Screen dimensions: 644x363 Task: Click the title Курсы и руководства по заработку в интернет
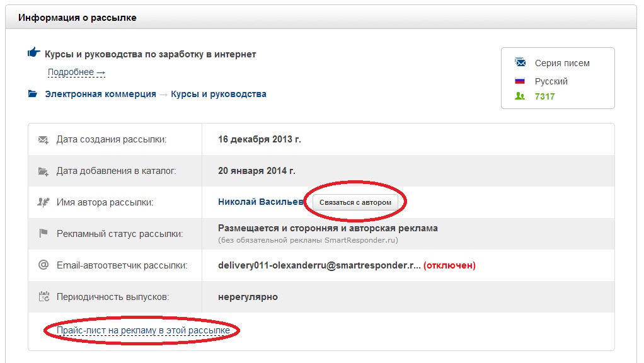pyautogui.click(x=151, y=54)
